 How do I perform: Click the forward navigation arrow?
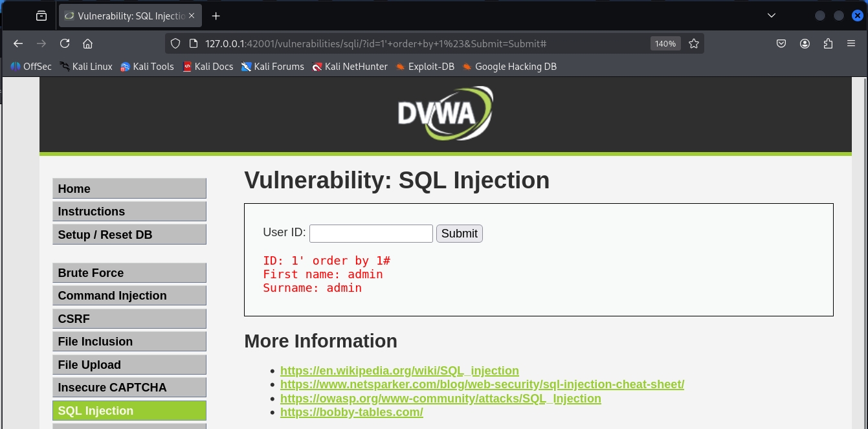(x=41, y=43)
